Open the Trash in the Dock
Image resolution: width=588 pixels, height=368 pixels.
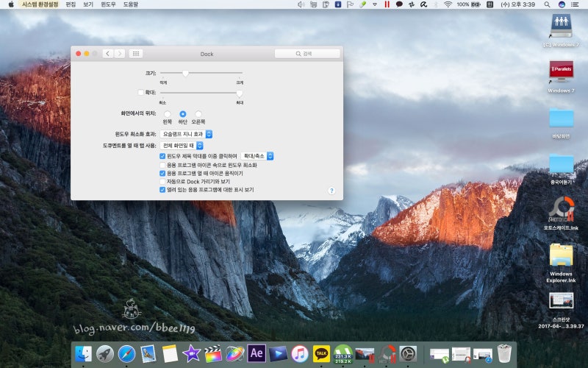pos(504,353)
